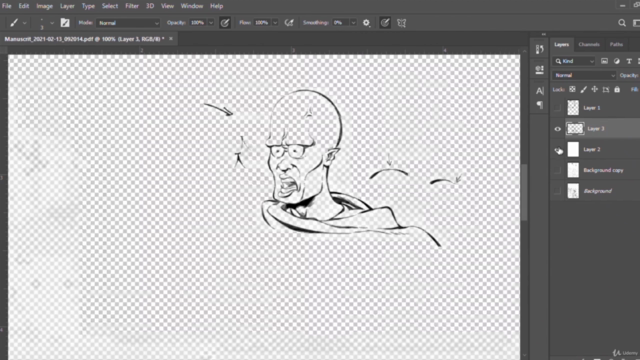Lock artboard nesting icon

coord(606,89)
